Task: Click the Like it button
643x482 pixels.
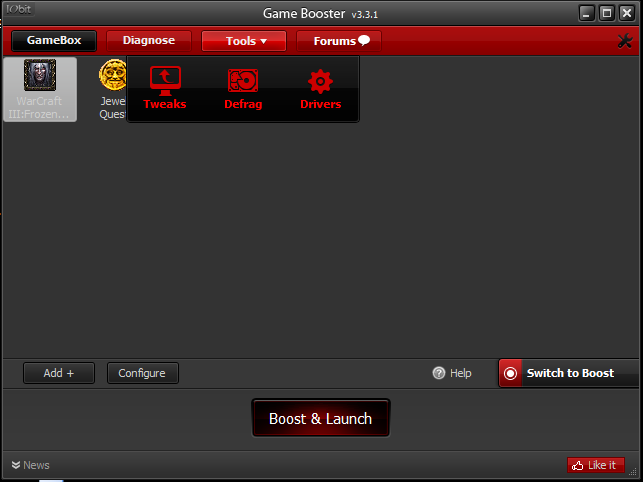Action: 596,465
